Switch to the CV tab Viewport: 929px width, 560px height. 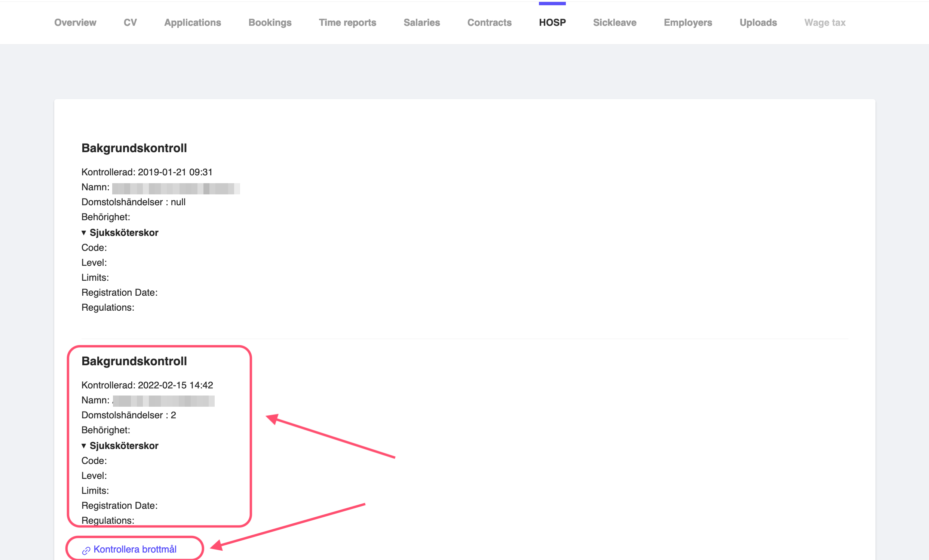[x=130, y=22]
